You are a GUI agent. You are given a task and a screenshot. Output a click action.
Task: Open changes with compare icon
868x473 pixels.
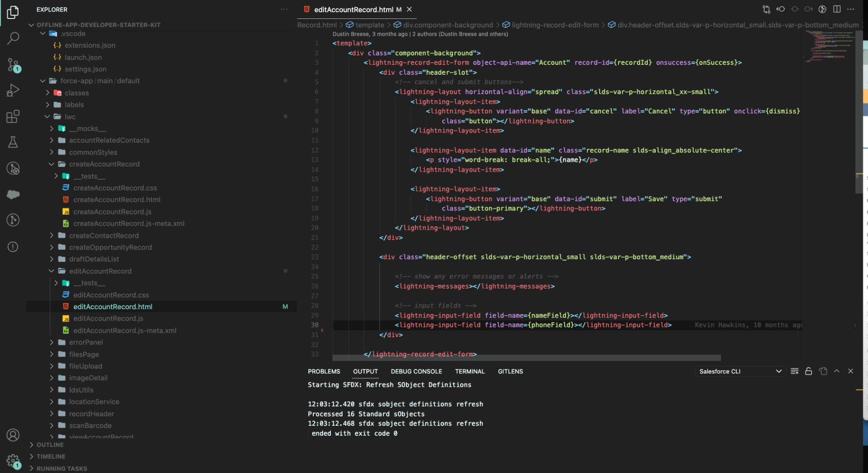766,9
